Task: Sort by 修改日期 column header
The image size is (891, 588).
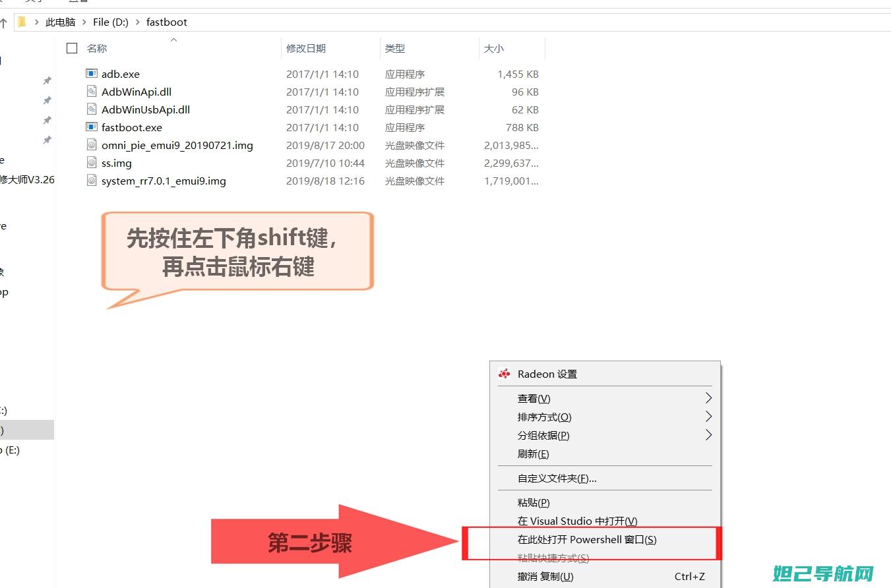Action: tap(306, 48)
